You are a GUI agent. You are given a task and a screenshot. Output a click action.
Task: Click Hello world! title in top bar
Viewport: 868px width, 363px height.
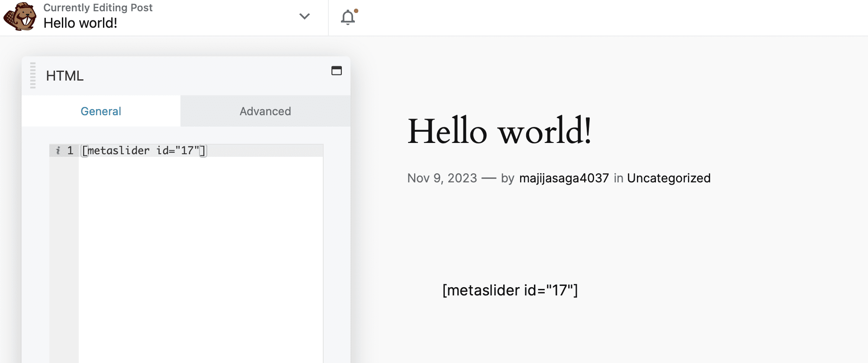click(x=80, y=23)
